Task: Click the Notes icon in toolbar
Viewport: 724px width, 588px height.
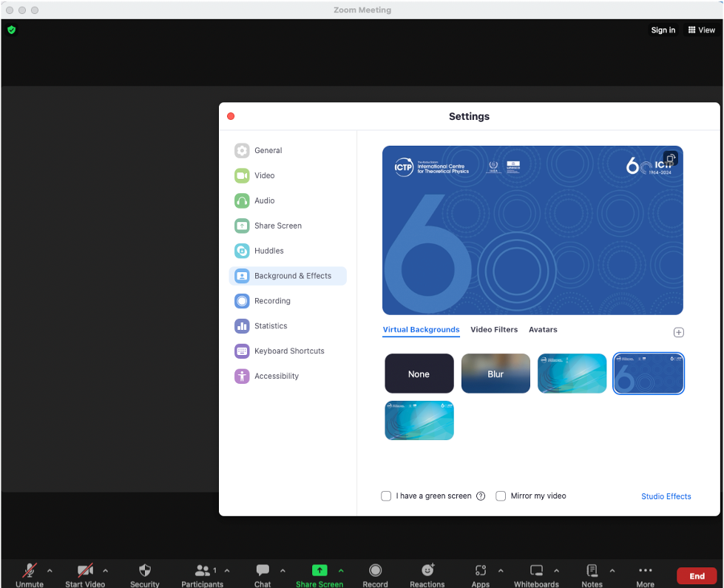Action: (592, 570)
